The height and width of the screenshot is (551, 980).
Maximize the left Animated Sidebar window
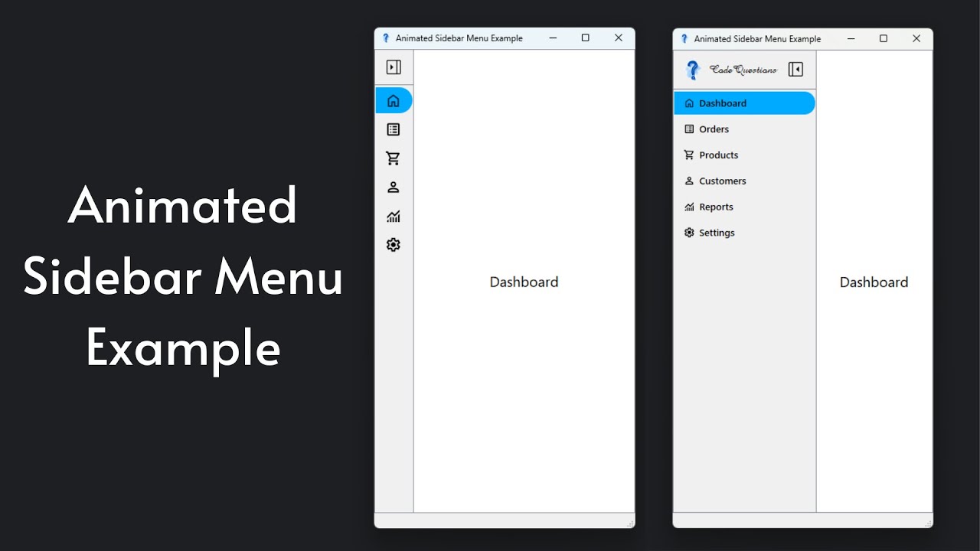(586, 38)
